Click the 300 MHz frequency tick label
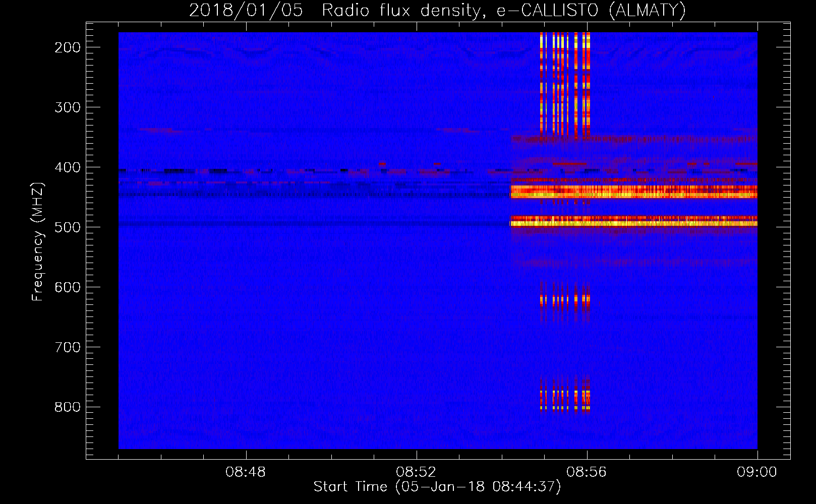This screenshot has width=816, height=504. click(x=68, y=107)
